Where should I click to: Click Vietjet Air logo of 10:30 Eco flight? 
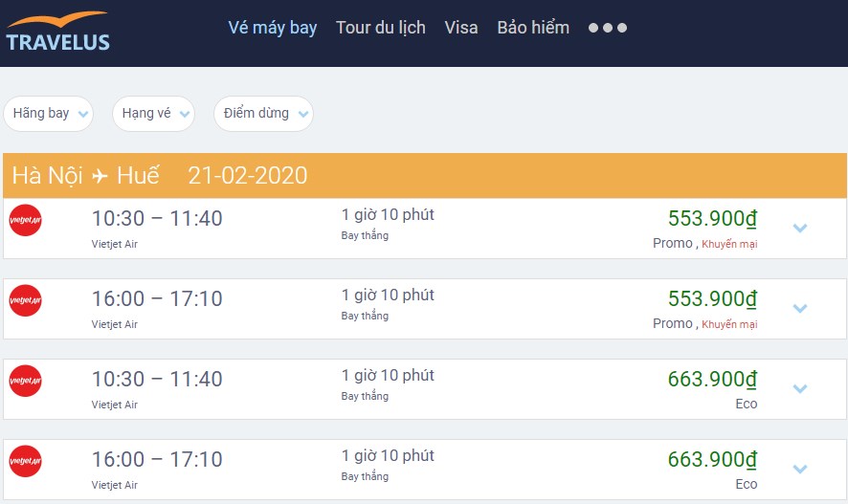pyautogui.click(x=26, y=381)
